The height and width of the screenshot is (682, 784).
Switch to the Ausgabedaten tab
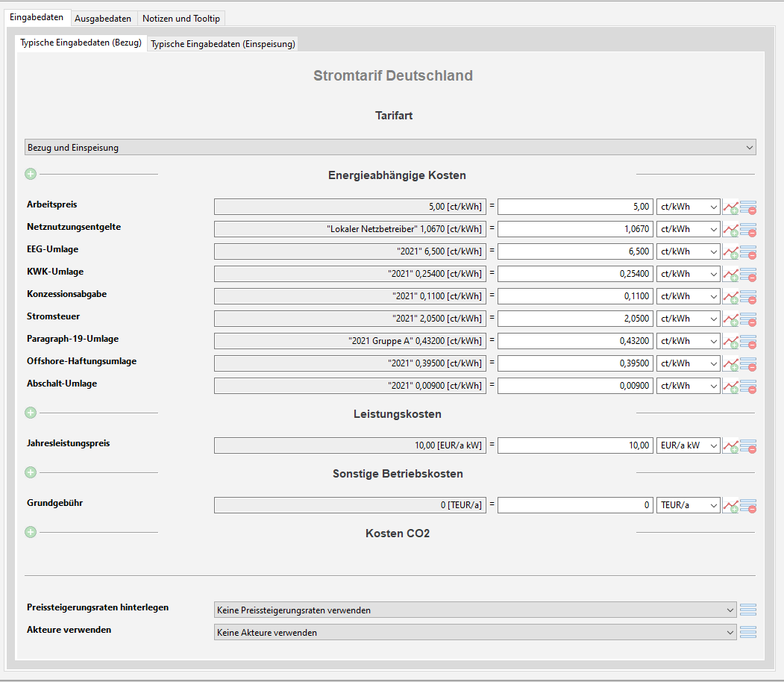(x=103, y=19)
